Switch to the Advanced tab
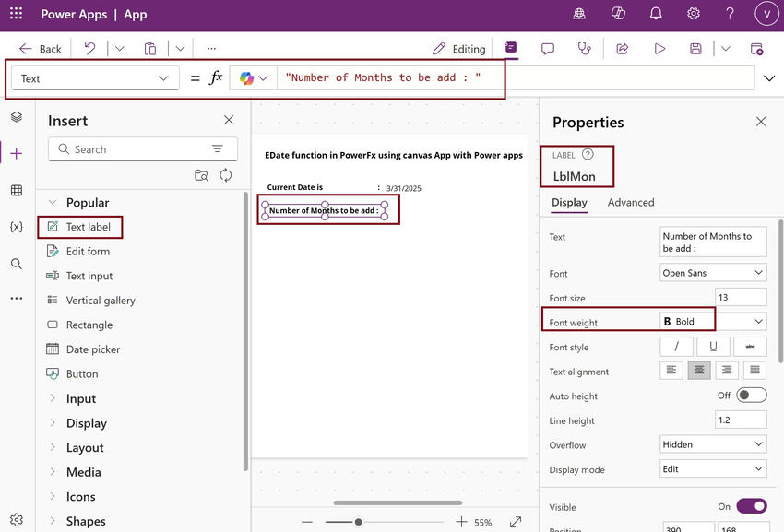Image resolution: width=784 pixels, height=532 pixels. 631,203
